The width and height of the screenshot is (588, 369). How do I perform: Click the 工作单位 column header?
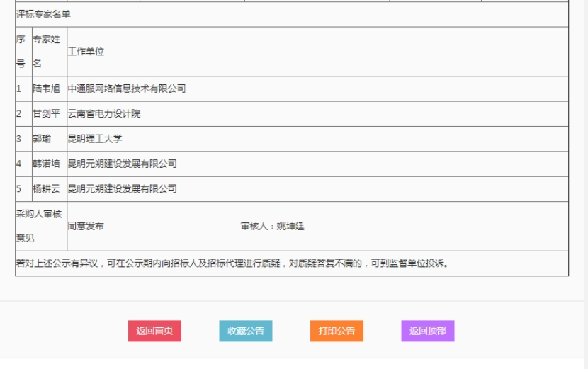point(86,52)
